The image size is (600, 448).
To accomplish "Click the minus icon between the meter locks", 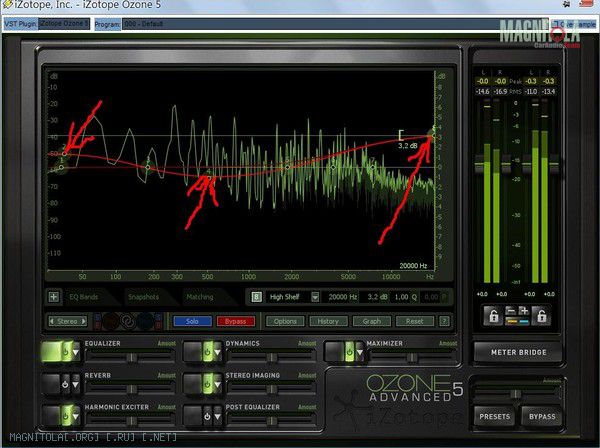I will 510,310.
